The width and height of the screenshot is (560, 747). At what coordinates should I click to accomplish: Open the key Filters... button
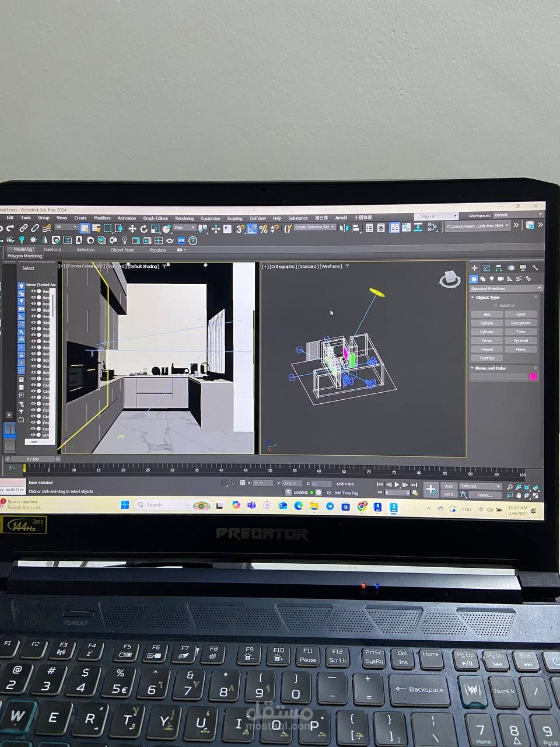[485, 495]
